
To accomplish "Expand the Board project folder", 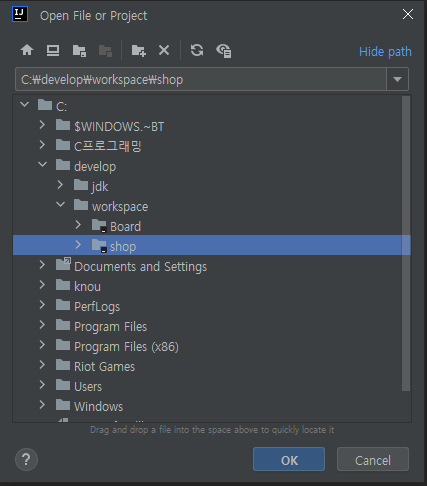I will point(78,225).
